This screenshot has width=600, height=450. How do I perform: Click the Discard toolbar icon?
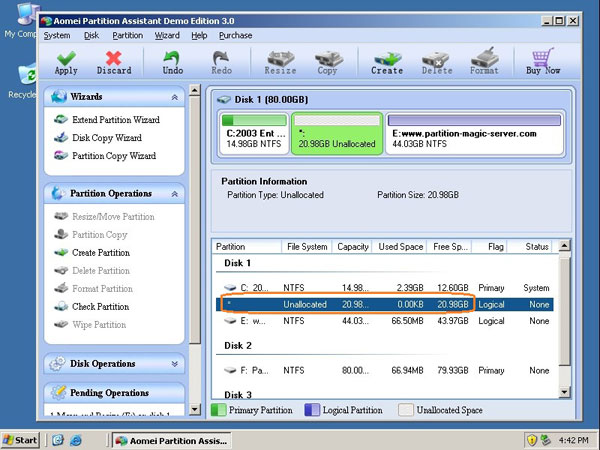tap(114, 62)
